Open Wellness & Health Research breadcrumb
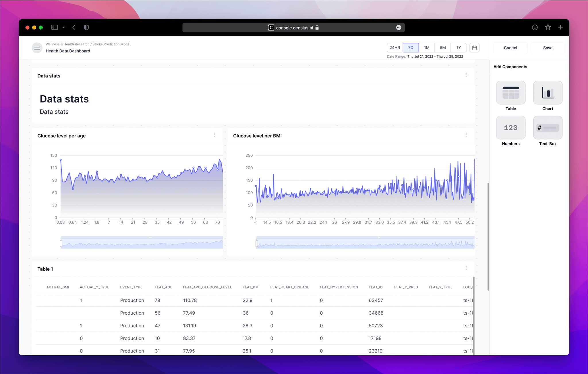Screen dimensions: 588x374 coord(67,44)
